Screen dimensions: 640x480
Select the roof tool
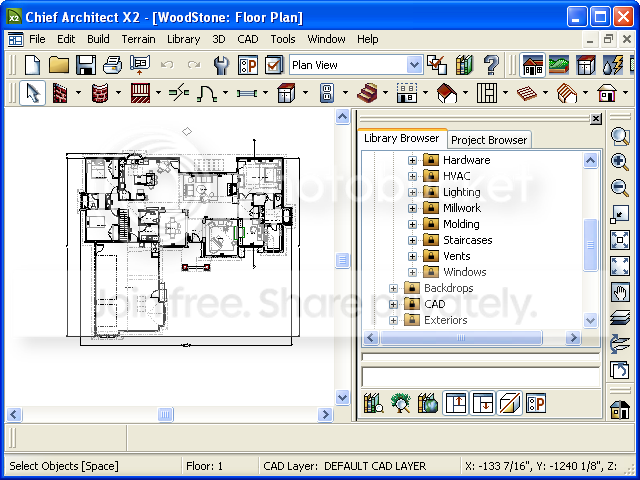(x=447, y=93)
